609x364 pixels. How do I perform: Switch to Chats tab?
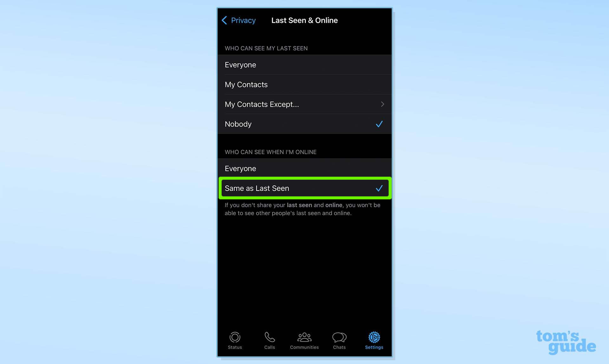pyautogui.click(x=339, y=340)
